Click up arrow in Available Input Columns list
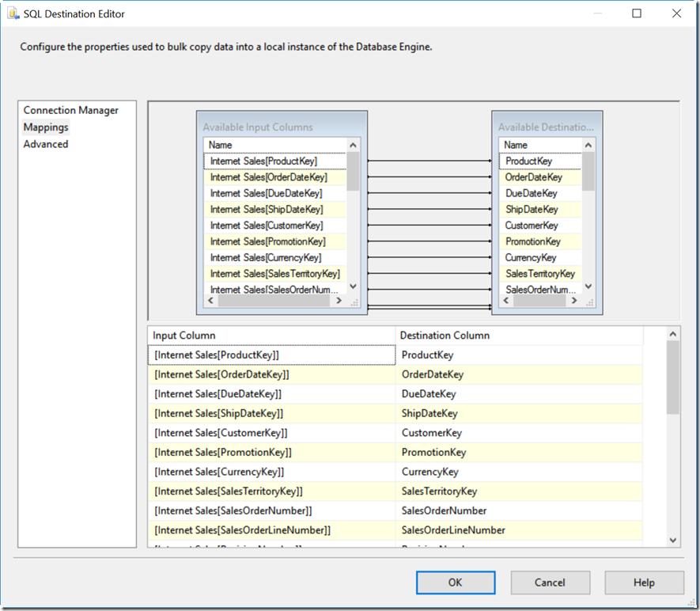The height and width of the screenshot is (611, 700). pyautogui.click(x=353, y=145)
